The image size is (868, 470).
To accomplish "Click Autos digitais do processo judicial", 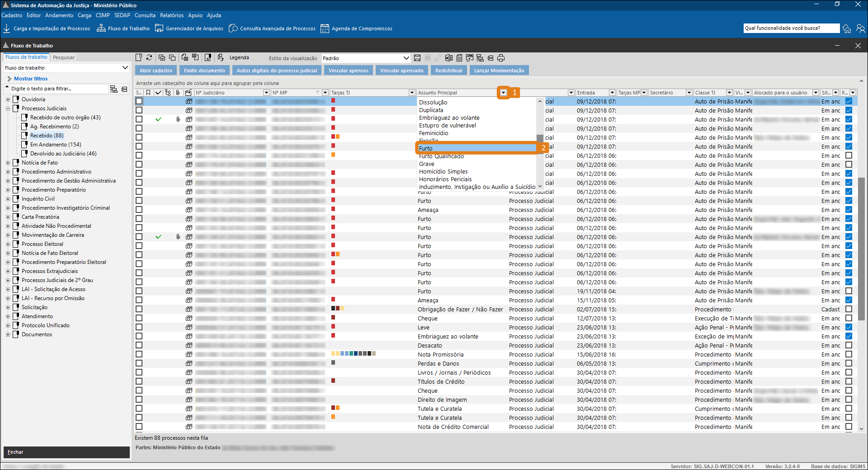I will [277, 70].
